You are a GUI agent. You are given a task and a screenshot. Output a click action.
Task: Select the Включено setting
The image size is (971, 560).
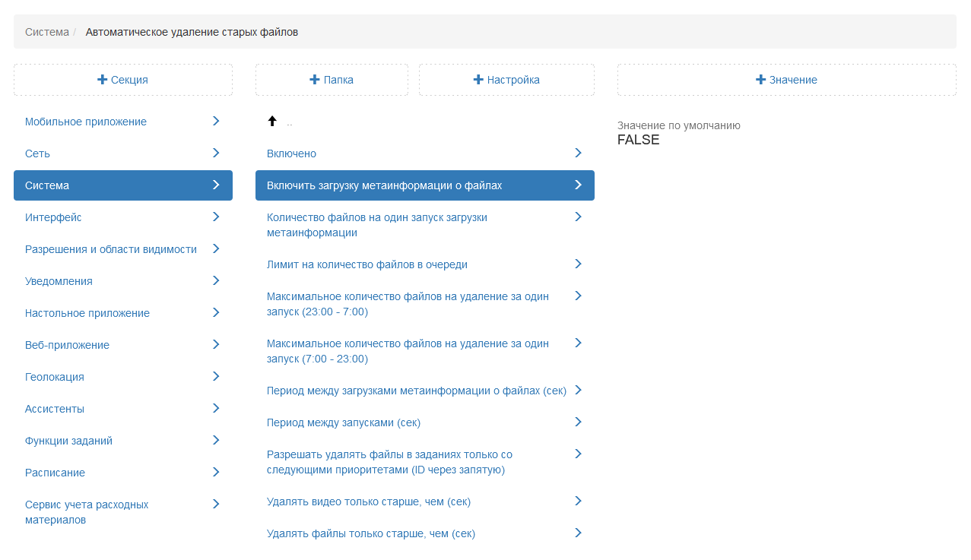291,153
